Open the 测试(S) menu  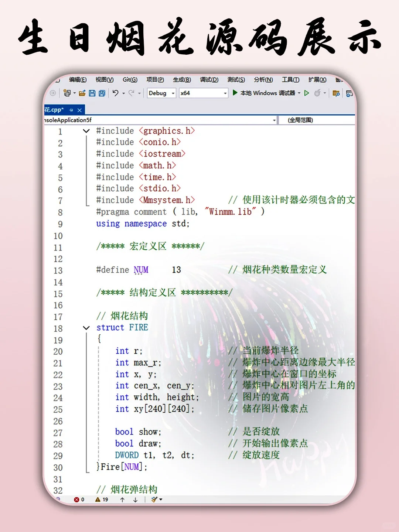tap(236, 80)
